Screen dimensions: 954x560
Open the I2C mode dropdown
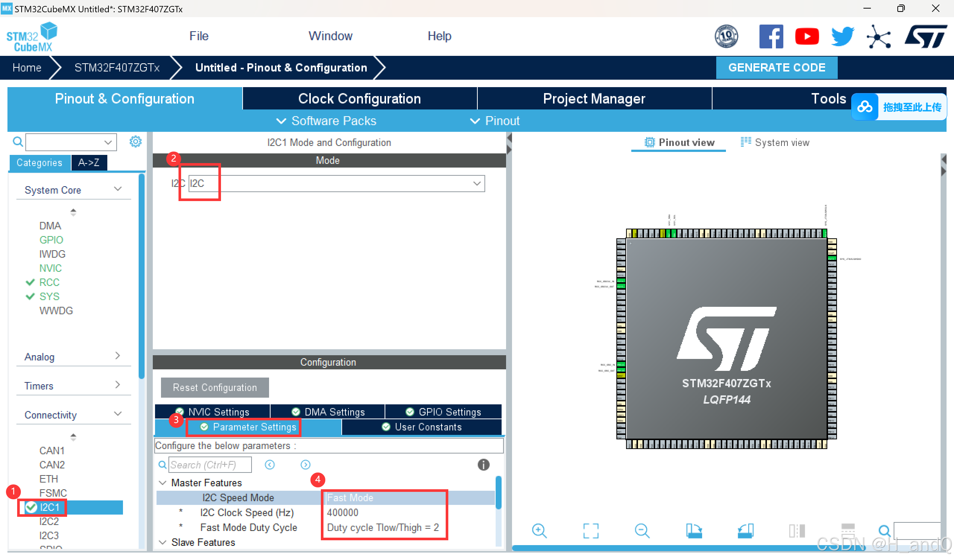point(477,184)
